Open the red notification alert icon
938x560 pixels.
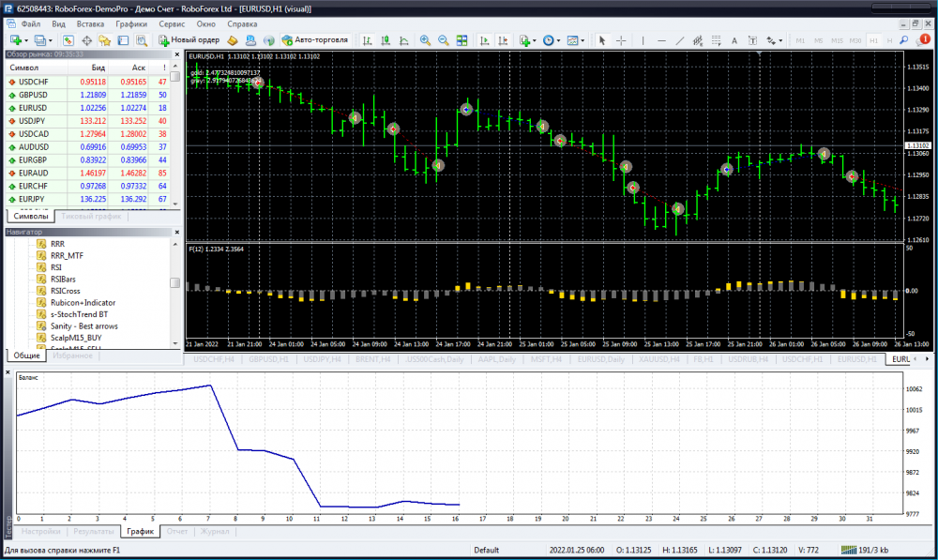tap(924, 40)
